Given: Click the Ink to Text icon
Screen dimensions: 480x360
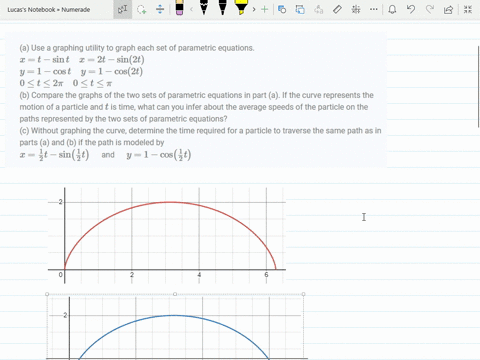Looking at the screenshot, I should coord(319,9).
